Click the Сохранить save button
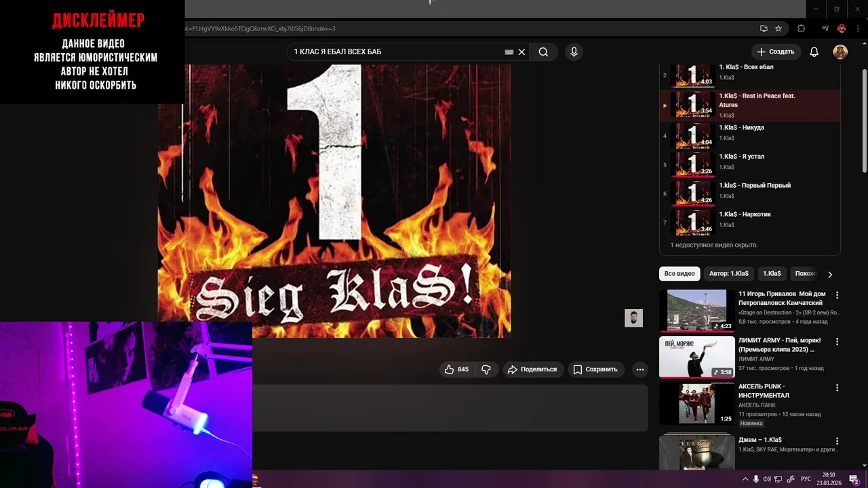This screenshot has width=868, height=488. click(x=595, y=369)
